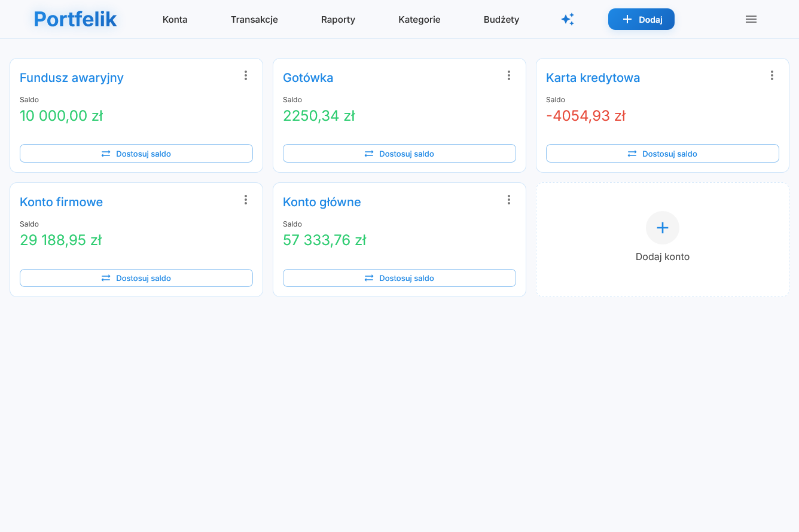Image resolution: width=799 pixels, height=532 pixels.
Task: Open Konto główne three-dot options menu
Action: (x=508, y=200)
